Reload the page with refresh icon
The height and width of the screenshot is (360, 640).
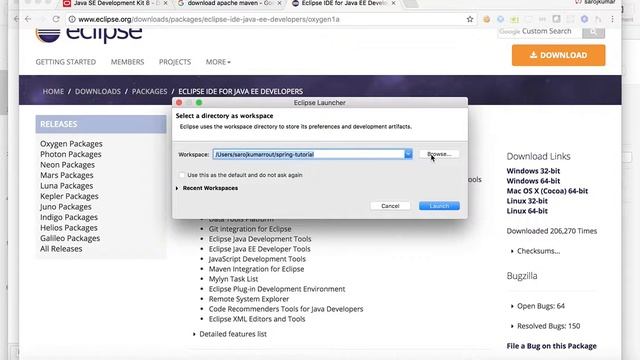(56, 19)
